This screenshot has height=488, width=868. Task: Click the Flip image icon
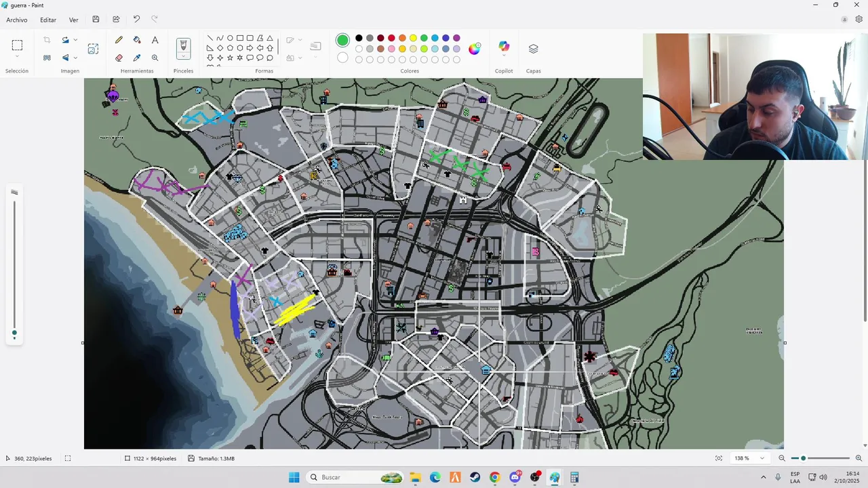(65, 58)
